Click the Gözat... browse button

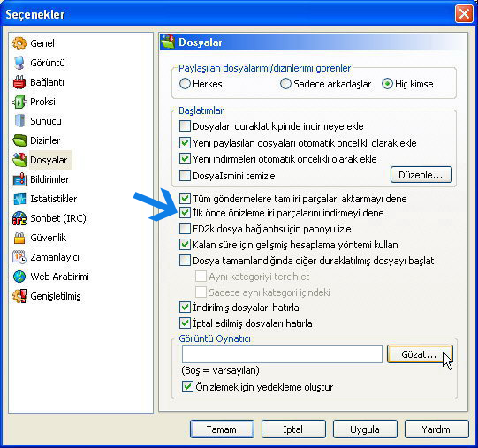point(420,354)
